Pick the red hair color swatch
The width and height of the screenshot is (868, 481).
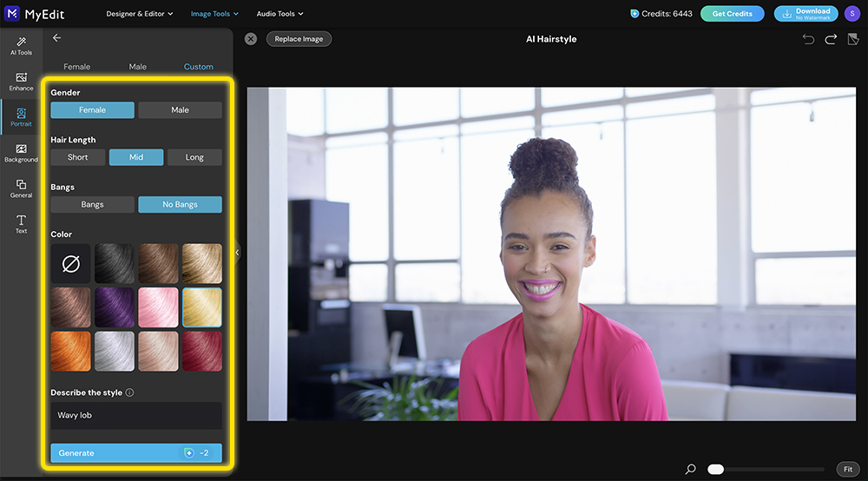click(x=202, y=351)
